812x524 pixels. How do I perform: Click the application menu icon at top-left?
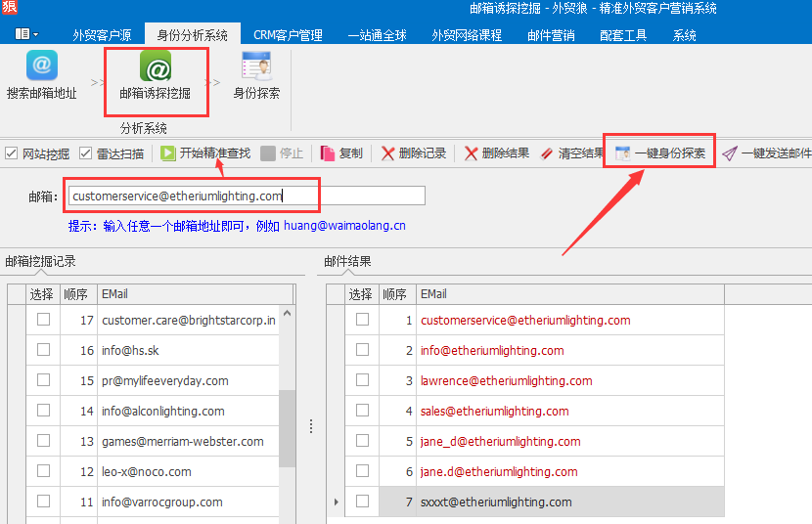25,34
